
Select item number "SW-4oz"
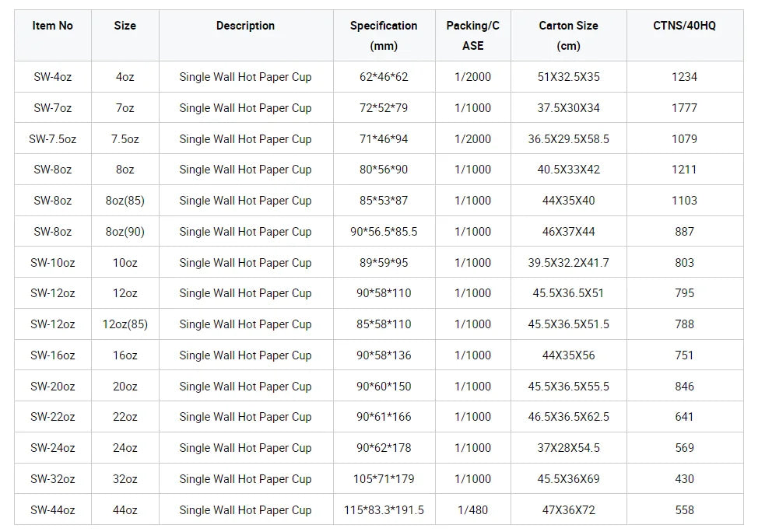(x=53, y=77)
